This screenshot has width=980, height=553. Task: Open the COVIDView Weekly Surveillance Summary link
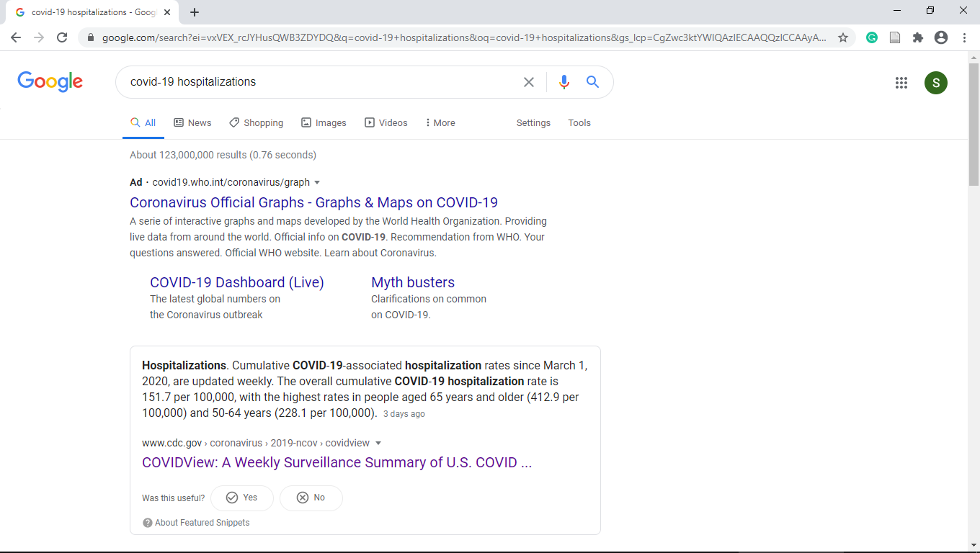click(337, 462)
